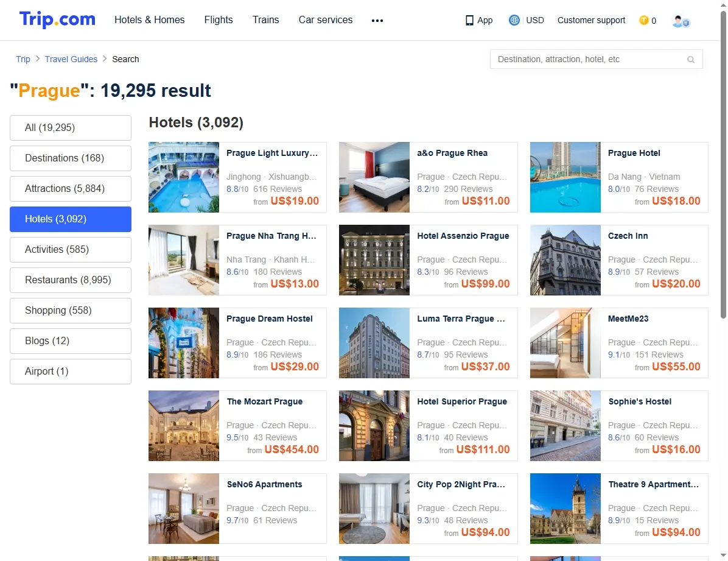728x561 pixels.
Task: Open MeetMe23 thumbnail image
Action: [565, 342]
